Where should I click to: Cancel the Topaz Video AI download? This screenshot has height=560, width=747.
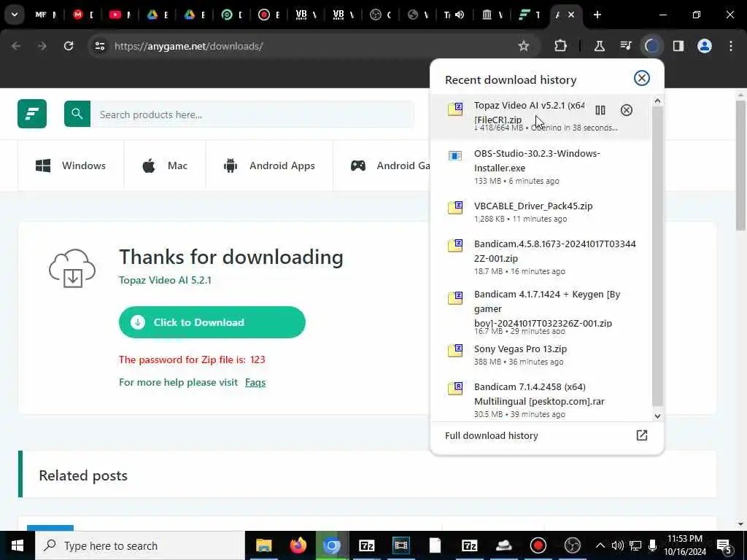point(627,111)
